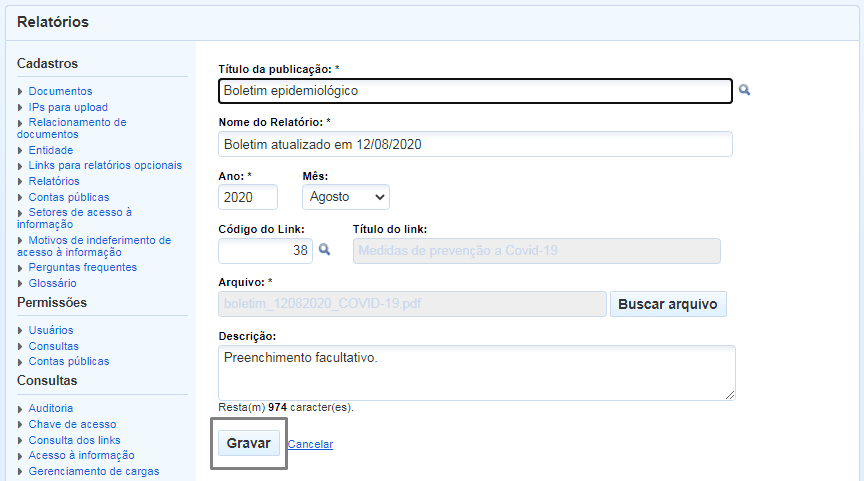Select Contas públicas under Cadastros
The height and width of the screenshot is (481, 864).
click(x=69, y=197)
